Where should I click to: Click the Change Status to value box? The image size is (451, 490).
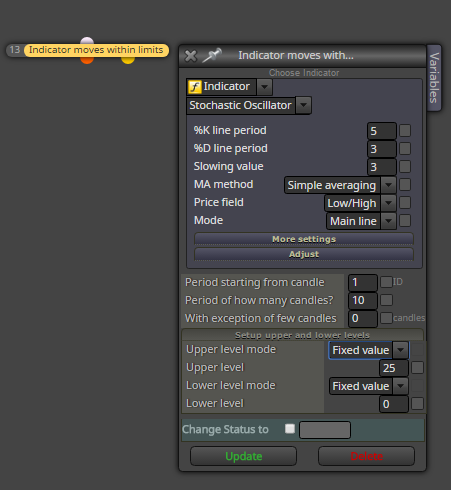coord(325,430)
